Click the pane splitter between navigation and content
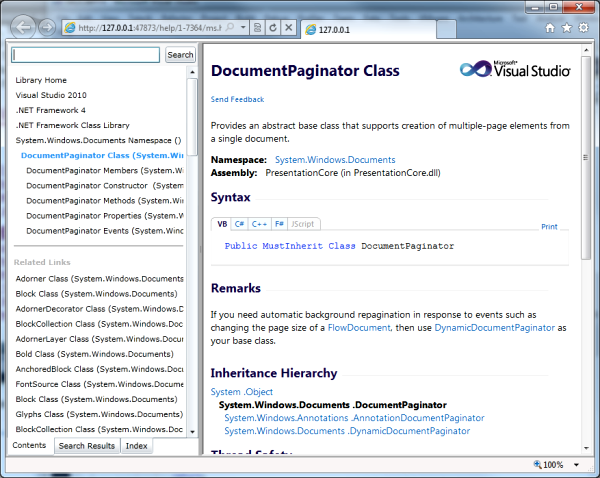Screen dimensions: 600x478 coord(200,249)
